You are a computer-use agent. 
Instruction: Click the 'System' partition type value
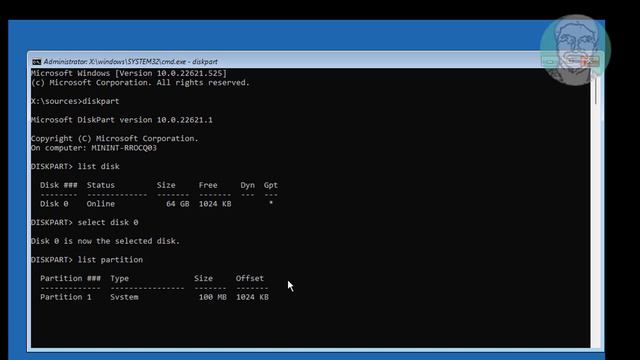click(124, 297)
